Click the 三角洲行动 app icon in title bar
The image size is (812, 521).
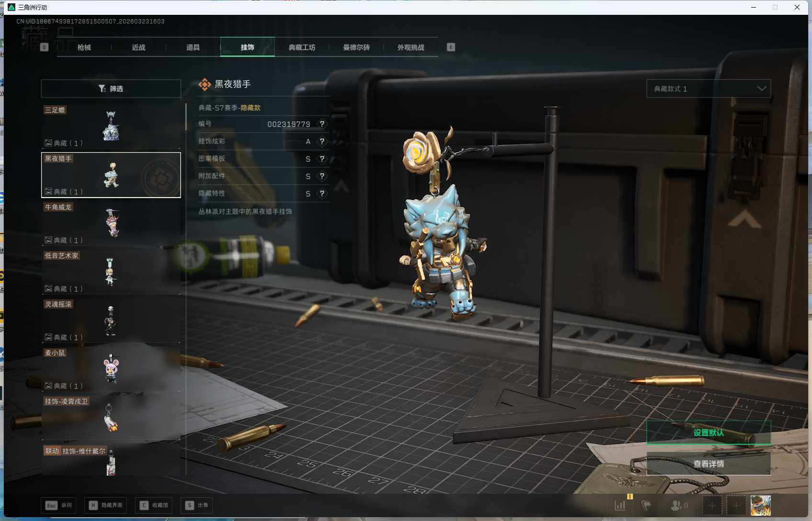click(x=11, y=7)
